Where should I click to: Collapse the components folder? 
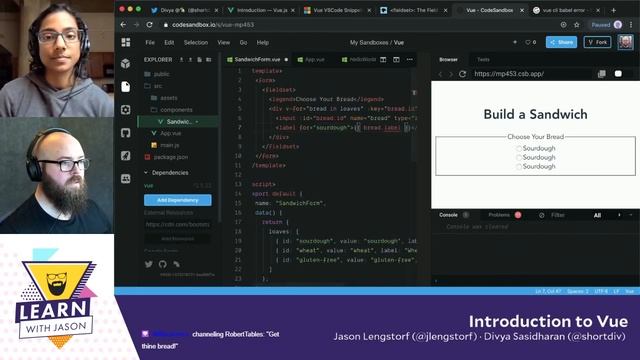172,110
